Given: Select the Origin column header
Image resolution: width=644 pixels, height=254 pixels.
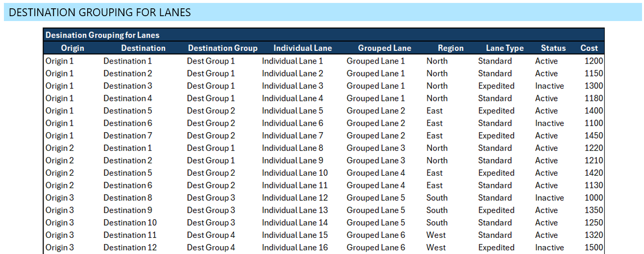Looking at the screenshot, I should click(72, 48).
